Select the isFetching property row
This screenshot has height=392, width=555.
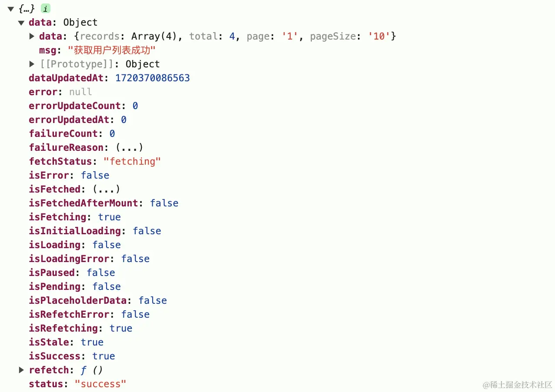coord(57,217)
